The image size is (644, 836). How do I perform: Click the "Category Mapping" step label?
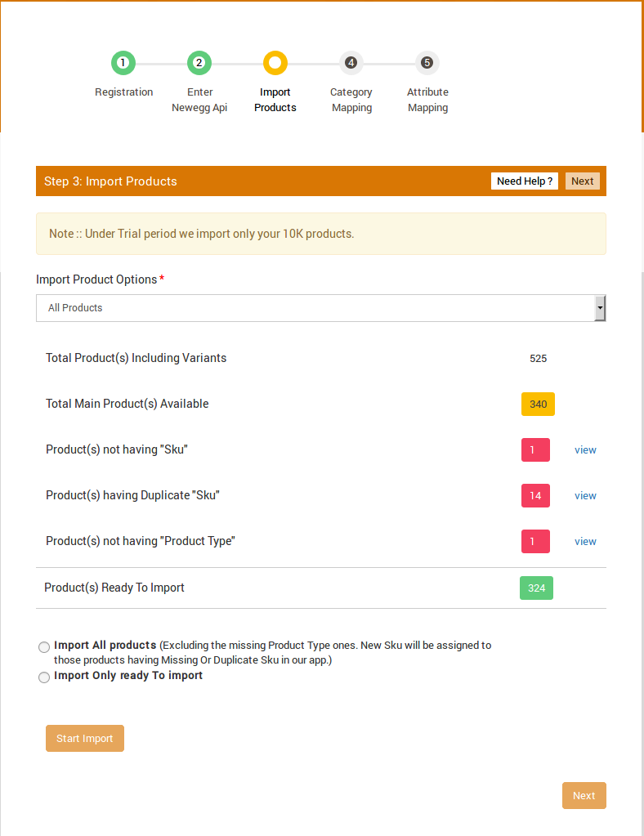pyautogui.click(x=351, y=100)
